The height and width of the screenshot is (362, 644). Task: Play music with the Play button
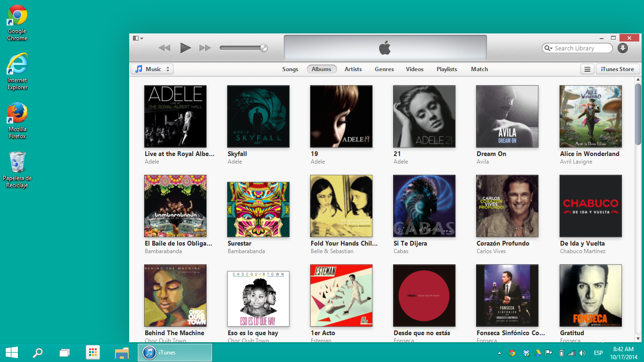185,48
